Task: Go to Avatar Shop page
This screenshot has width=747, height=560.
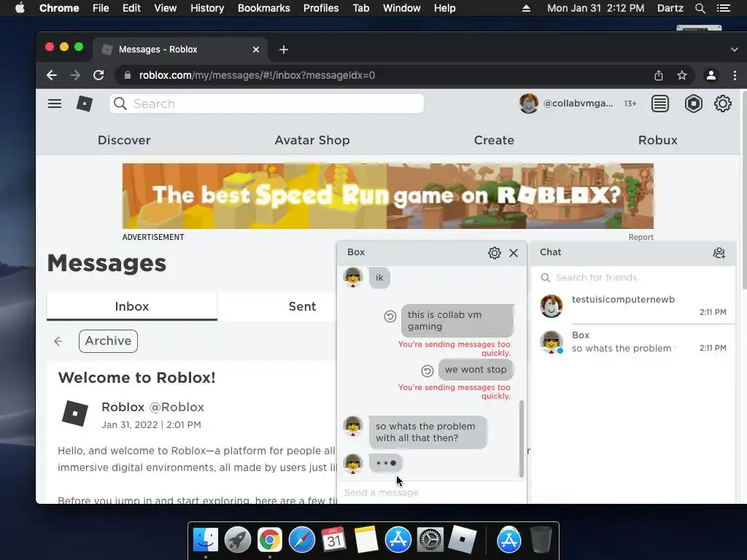Action: coord(312,140)
